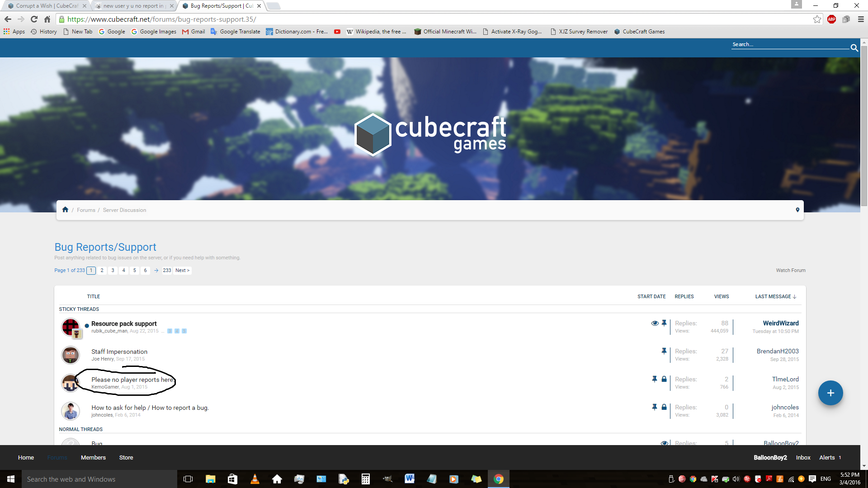Open Joe Henry's avatar on Staff Impersonation
Image resolution: width=868 pixels, height=488 pixels.
pos(71,355)
